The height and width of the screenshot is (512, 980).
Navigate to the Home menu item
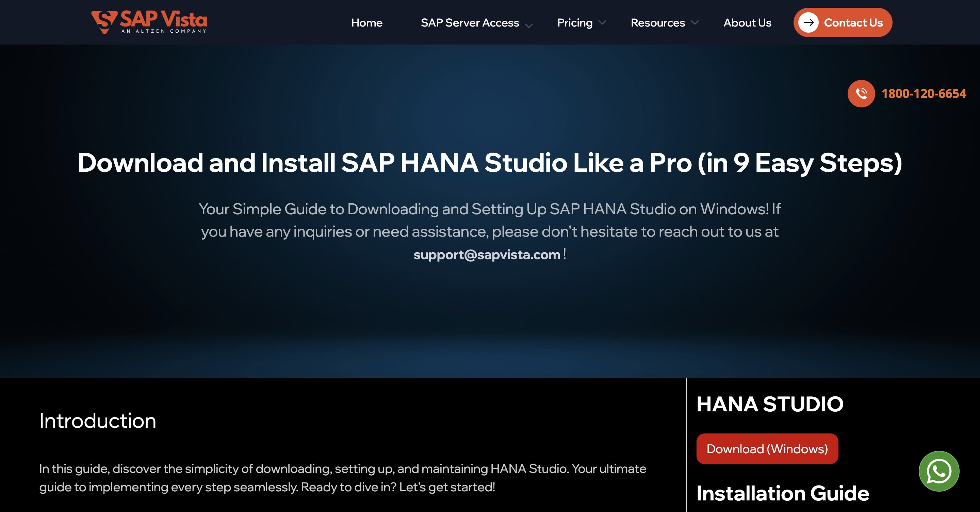pyautogui.click(x=366, y=22)
